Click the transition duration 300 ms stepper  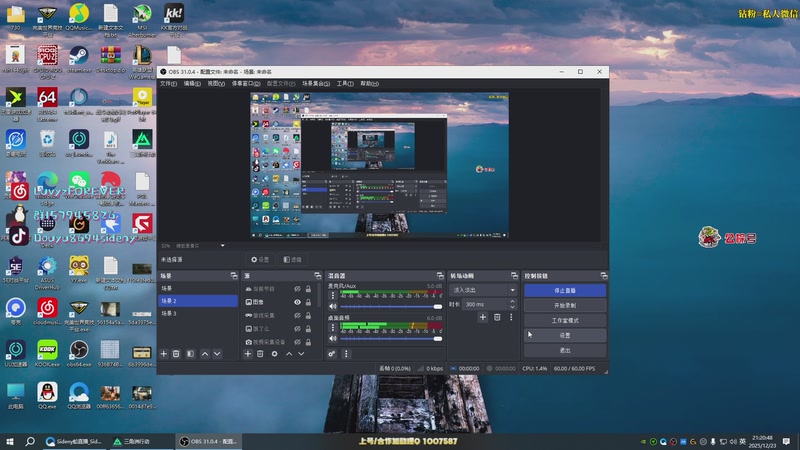(514, 303)
